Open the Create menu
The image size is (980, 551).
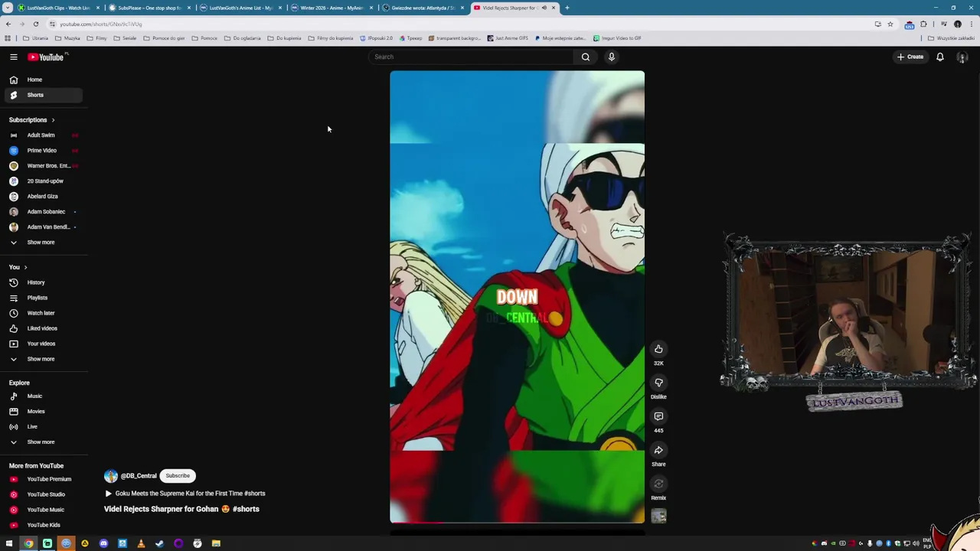click(x=910, y=57)
